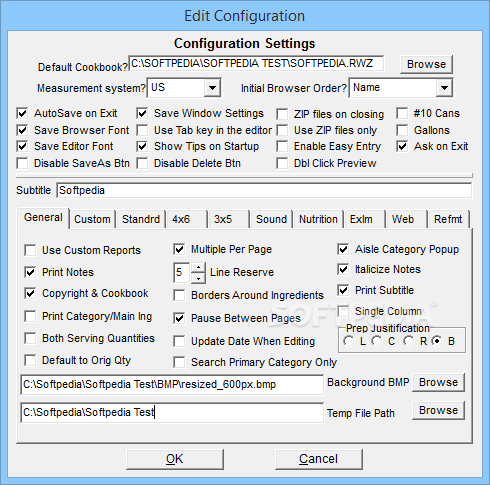
Task: Click the Subtitle text field
Action: coord(264,190)
